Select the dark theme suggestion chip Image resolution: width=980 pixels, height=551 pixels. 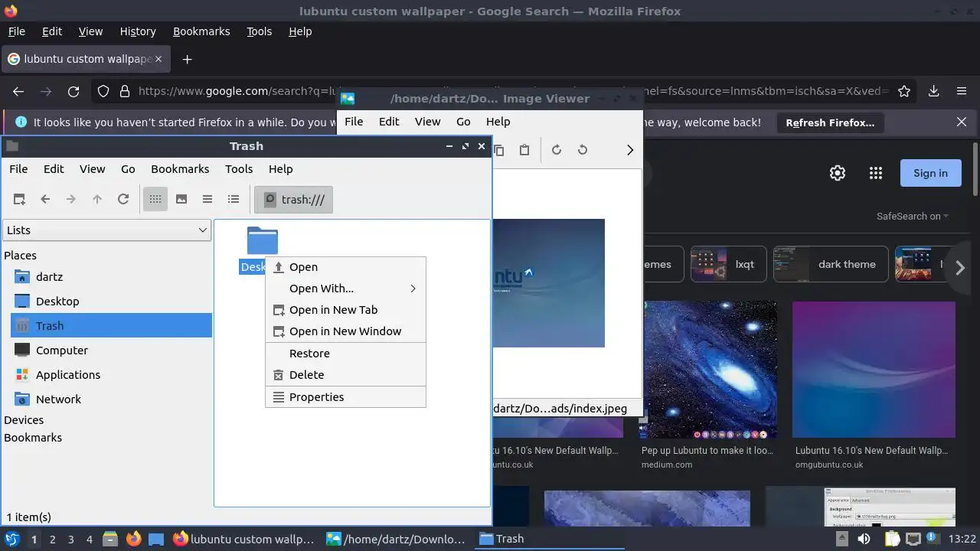(831, 265)
